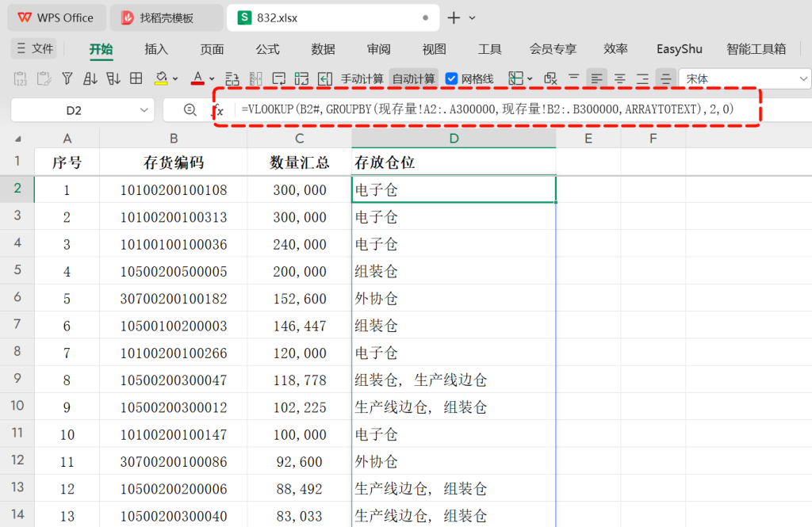
Task: Click the magnifier zoom icon by formula bar
Action: coord(190,109)
